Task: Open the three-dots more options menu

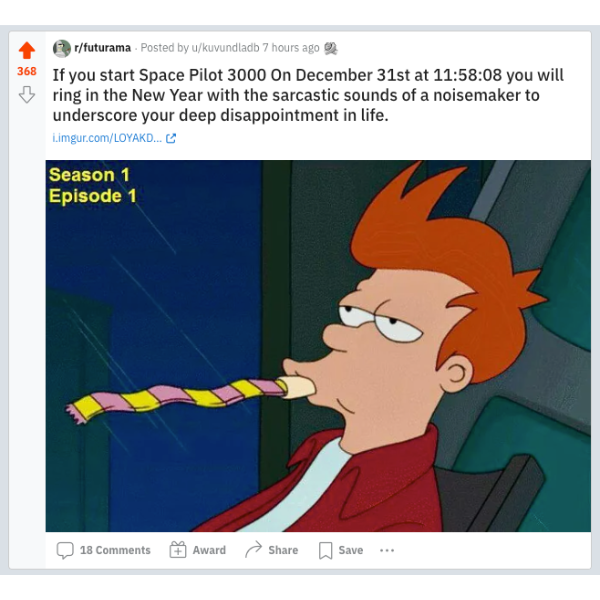Action: click(387, 550)
